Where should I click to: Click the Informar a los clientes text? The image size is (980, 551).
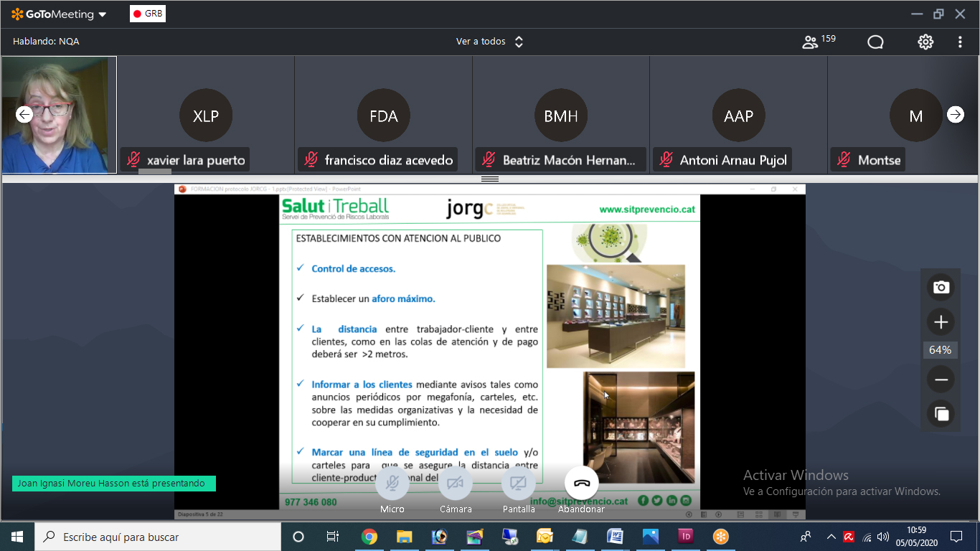[362, 385]
